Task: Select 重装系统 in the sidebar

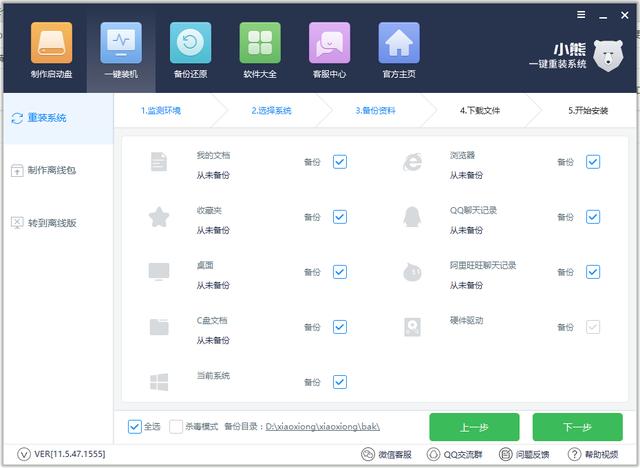Action: (x=59, y=118)
